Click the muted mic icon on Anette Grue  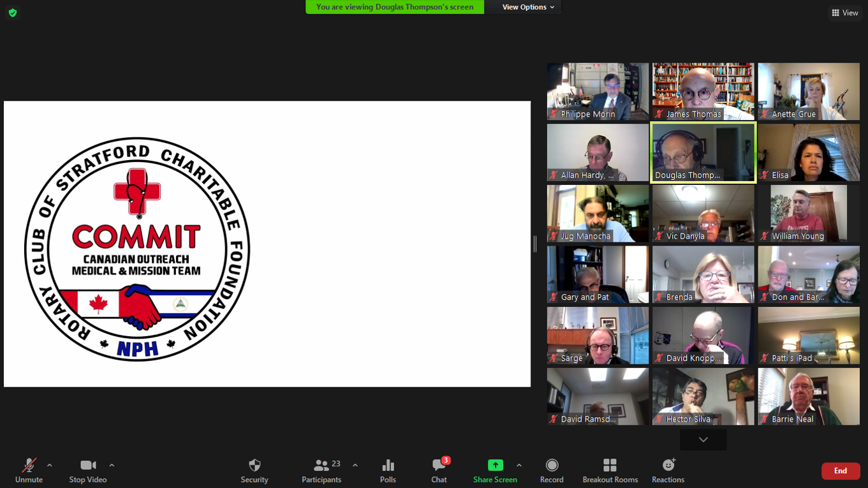(765, 114)
